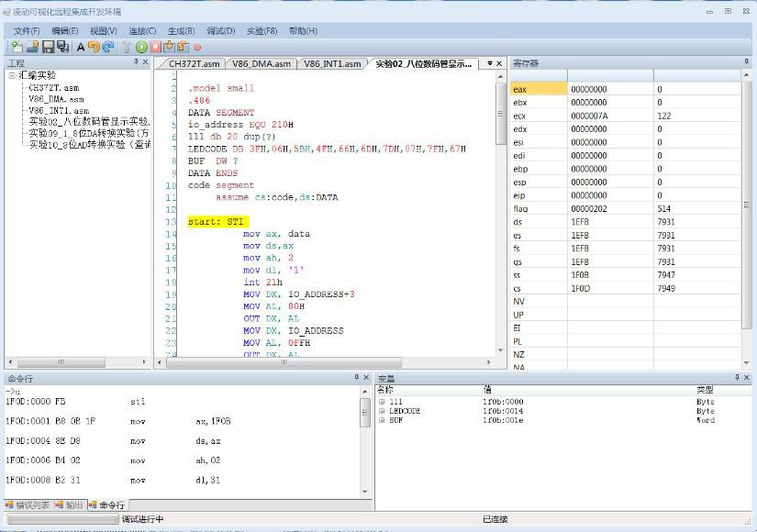Expand the LEDCODE variable node
757x532 pixels.
[382, 411]
